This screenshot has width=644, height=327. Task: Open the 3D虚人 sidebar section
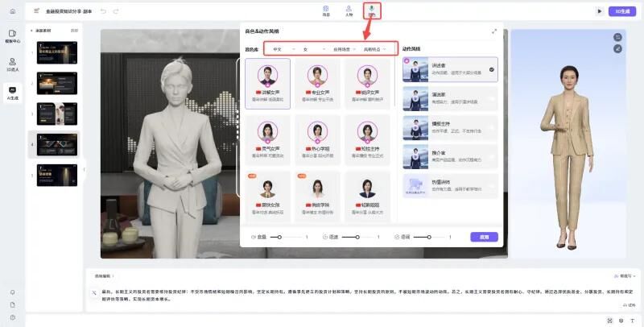tap(12, 64)
